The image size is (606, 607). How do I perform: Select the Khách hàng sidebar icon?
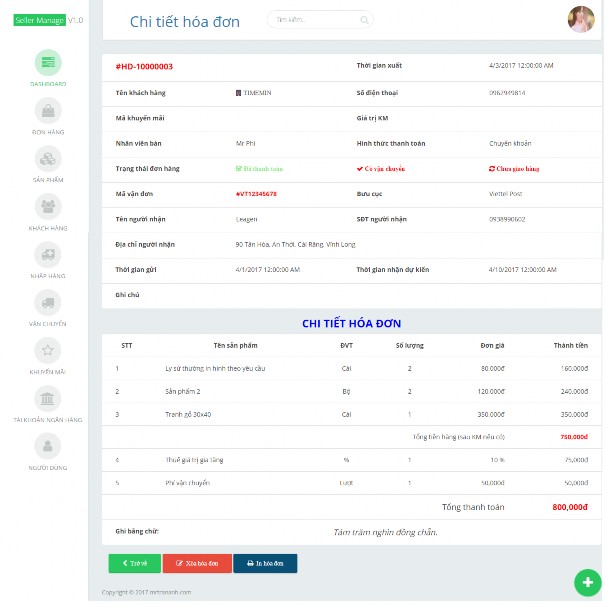pyautogui.click(x=48, y=206)
